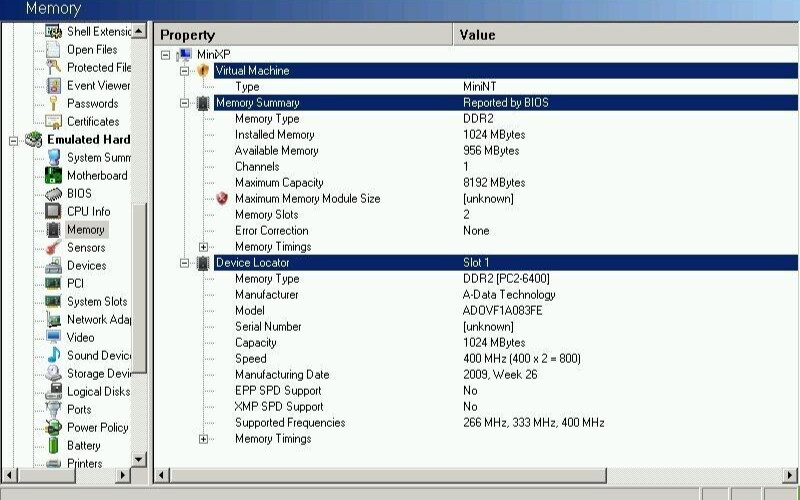
Task: Expand Memory Timings under Memory Summary
Action: 203,247
